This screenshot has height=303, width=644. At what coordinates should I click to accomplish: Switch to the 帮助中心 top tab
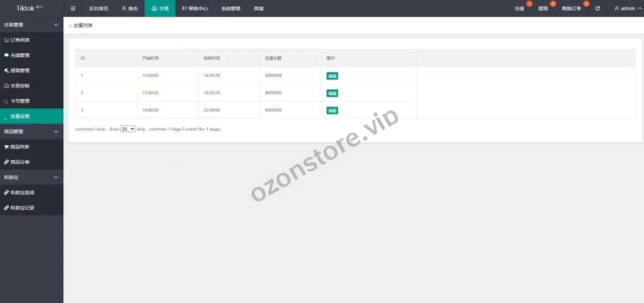tap(195, 9)
